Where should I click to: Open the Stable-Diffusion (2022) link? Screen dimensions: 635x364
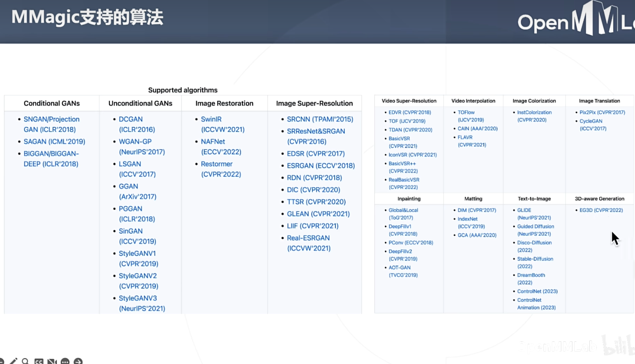click(535, 262)
